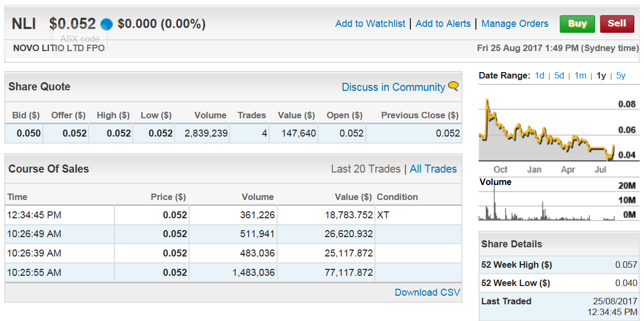Click the Offer ($) column header
This screenshot has height=321, width=644.
point(68,116)
